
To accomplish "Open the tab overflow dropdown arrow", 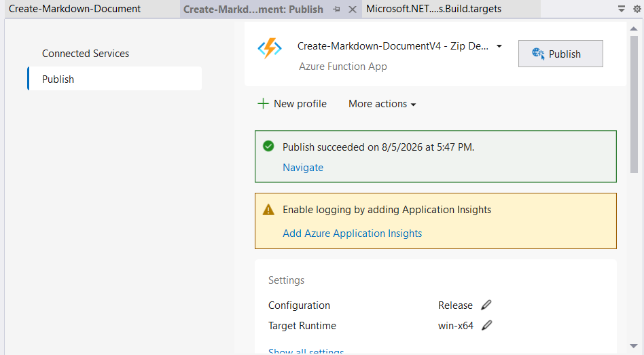I will [x=622, y=9].
